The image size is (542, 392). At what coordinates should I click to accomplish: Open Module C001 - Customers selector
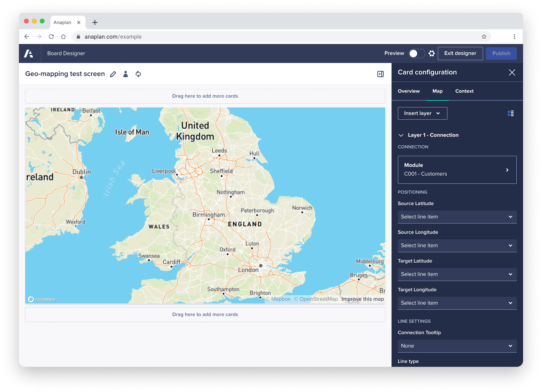(x=457, y=170)
